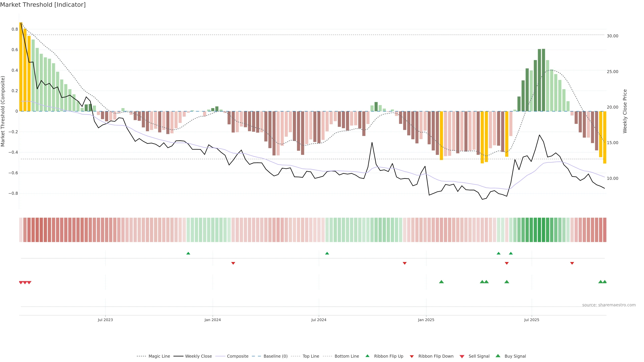The width and height of the screenshot is (644, 362).
Task: Click ribbon flip down marker after Jan 2024
Action: tap(233, 263)
